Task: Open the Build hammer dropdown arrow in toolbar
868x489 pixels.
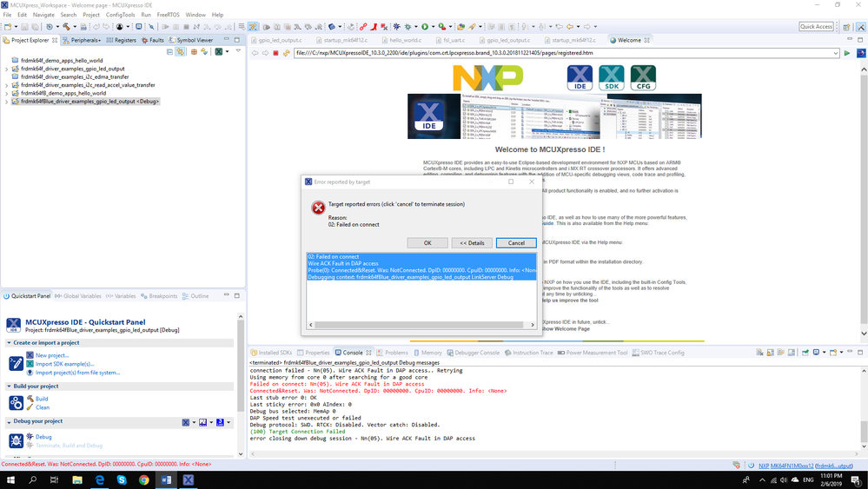Action: coord(74,27)
